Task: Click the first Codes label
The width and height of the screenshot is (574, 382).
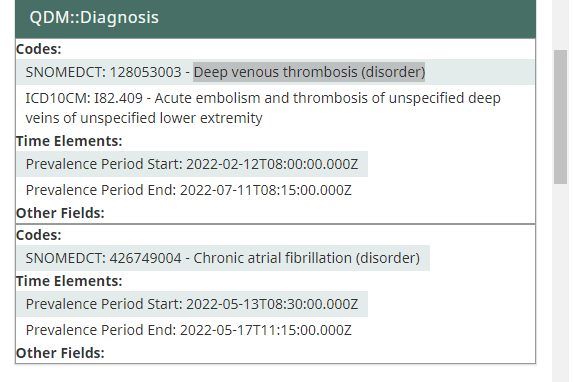Action: pyautogui.click(x=38, y=49)
